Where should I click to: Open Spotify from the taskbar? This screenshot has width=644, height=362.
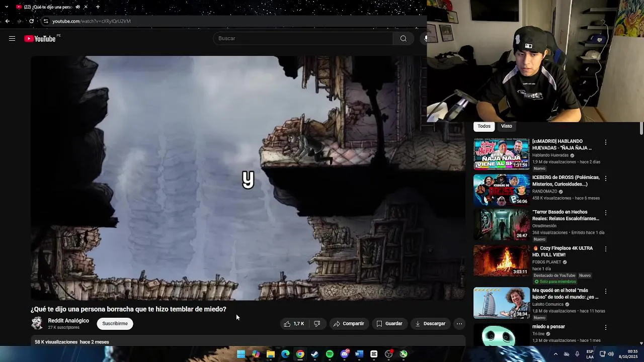click(x=330, y=354)
